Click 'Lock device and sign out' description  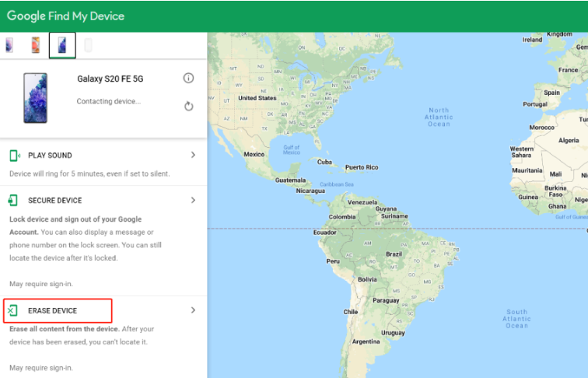click(x=86, y=239)
